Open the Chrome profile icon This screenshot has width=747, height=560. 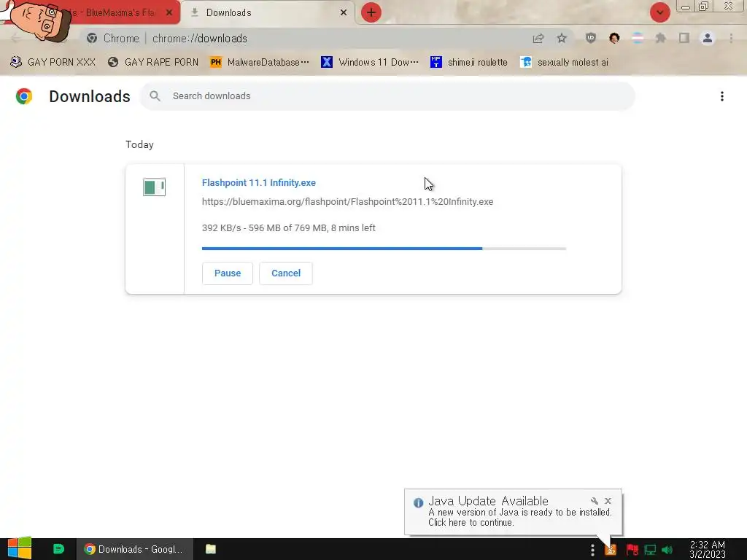click(x=708, y=38)
